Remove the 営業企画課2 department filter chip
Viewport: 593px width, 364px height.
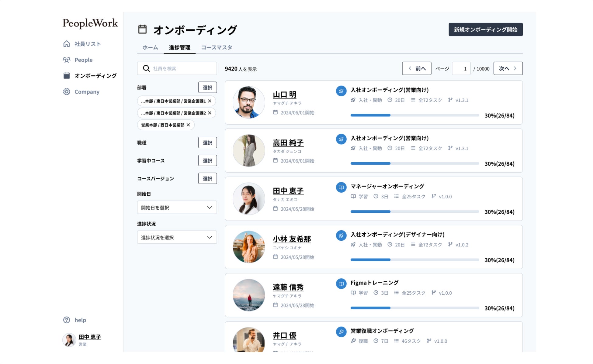click(210, 113)
